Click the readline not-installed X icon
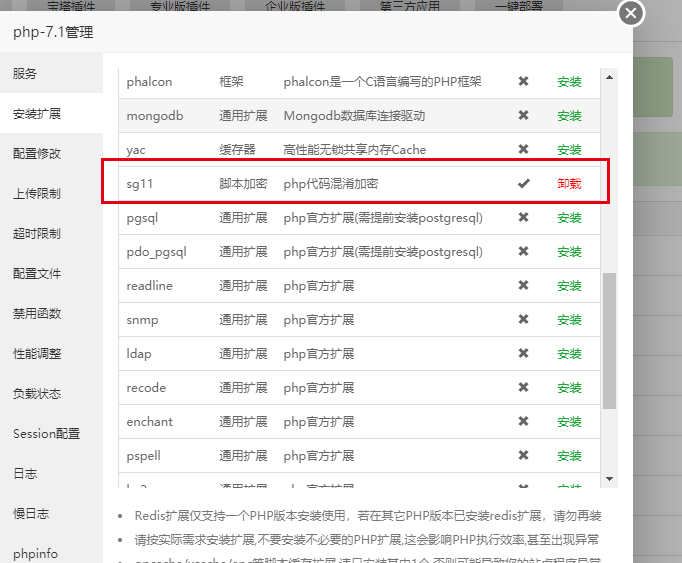Image resolution: width=682 pixels, height=563 pixels. 523,285
